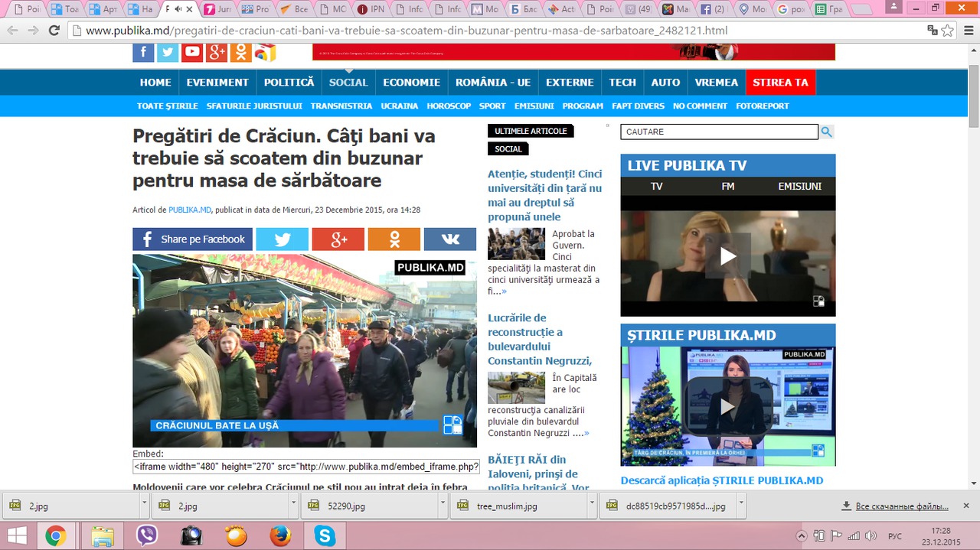The height and width of the screenshot is (550, 980).
Task: Switch to the Google search browser tab
Action: click(789, 9)
